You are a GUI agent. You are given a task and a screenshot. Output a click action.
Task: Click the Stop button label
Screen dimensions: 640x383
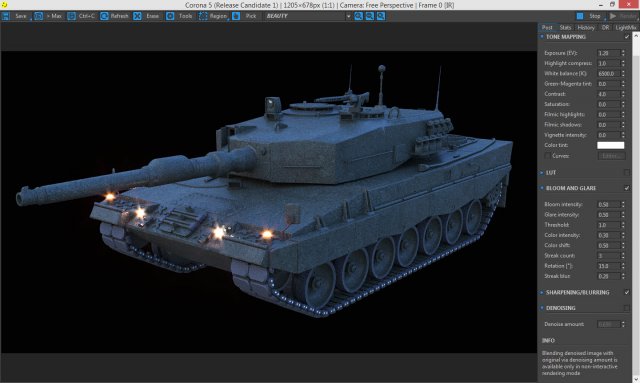click(x=595, y=16)
